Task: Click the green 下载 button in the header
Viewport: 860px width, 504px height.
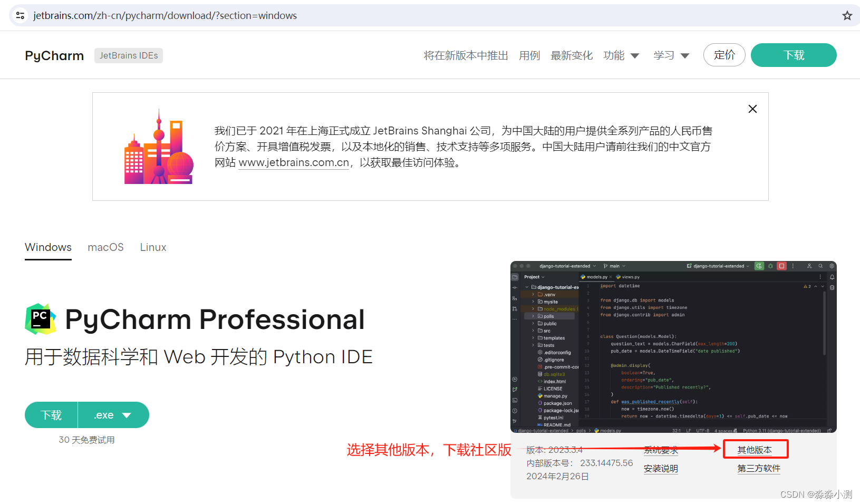Action: [x=793, y=55]
